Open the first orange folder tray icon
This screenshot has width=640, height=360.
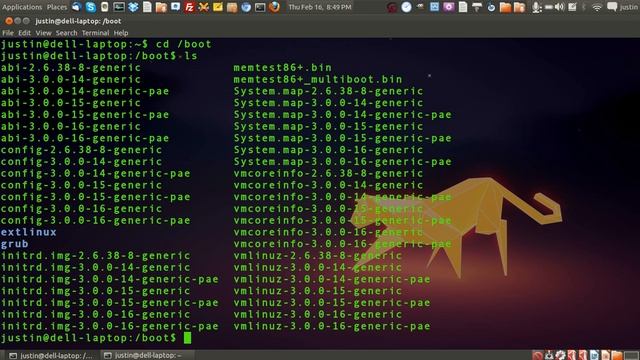point(505,7)
